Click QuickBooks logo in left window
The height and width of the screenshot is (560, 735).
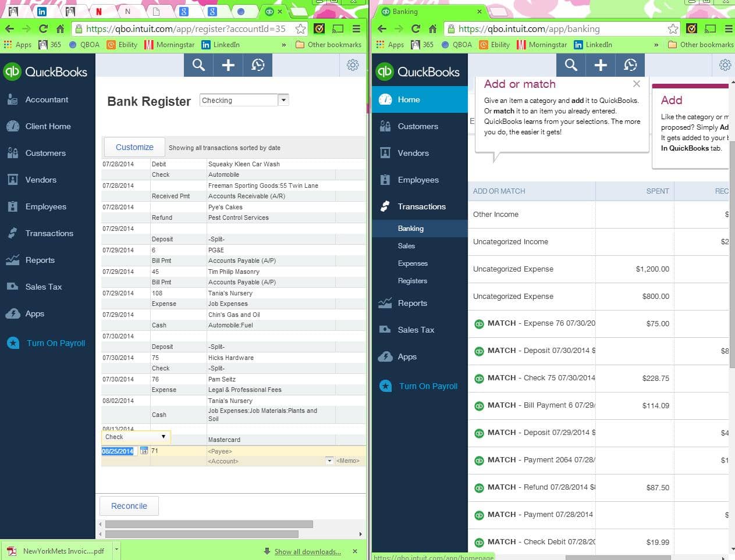click(x=45, y=72)
